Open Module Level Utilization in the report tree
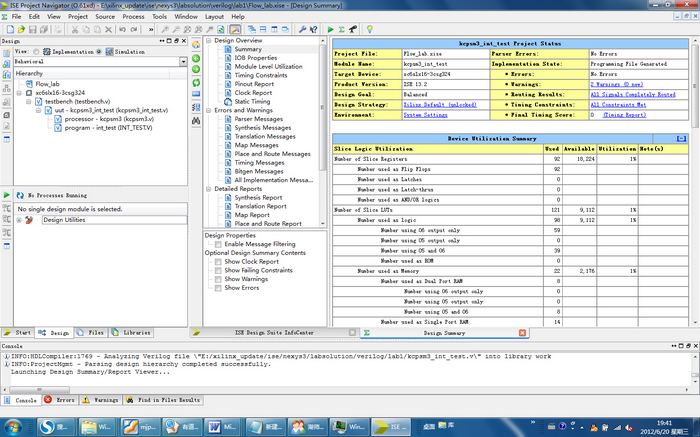The width and height of the screenshot is (700, 437). pos(268,67)
